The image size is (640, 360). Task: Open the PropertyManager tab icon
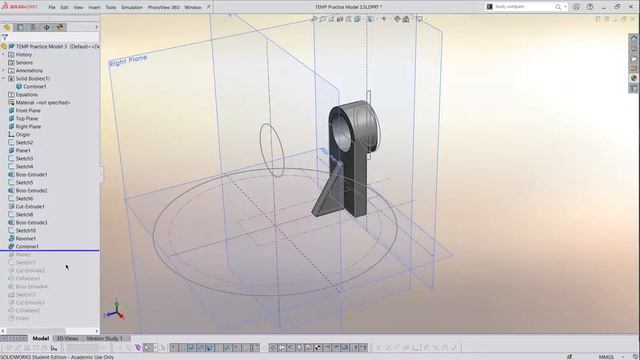point(20,27)
